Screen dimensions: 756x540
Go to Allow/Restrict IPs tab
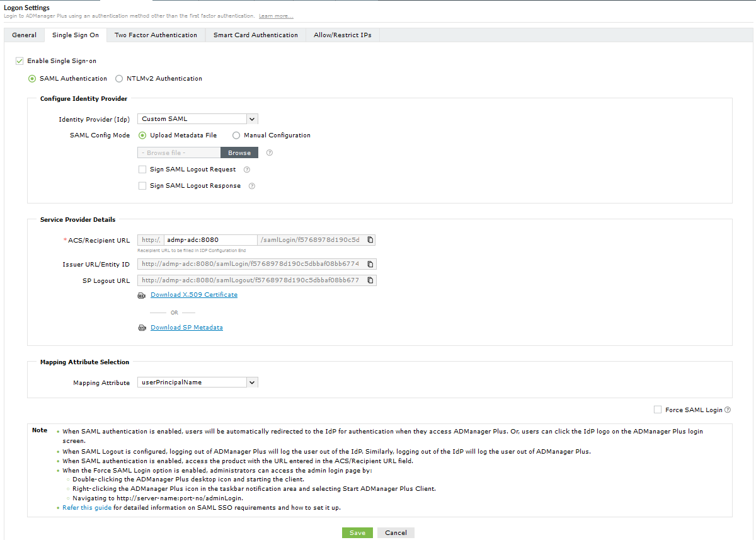(x=343, y=35)
